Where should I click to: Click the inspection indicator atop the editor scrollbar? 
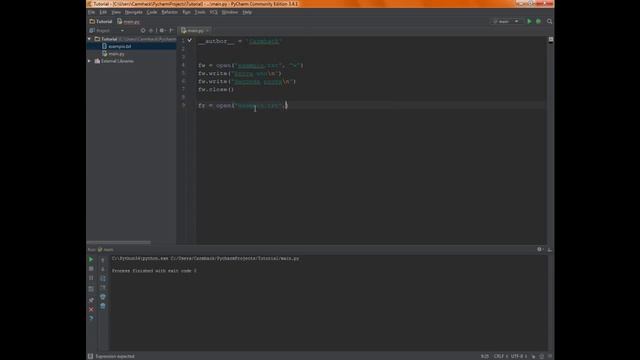click(x=551, y=40)
